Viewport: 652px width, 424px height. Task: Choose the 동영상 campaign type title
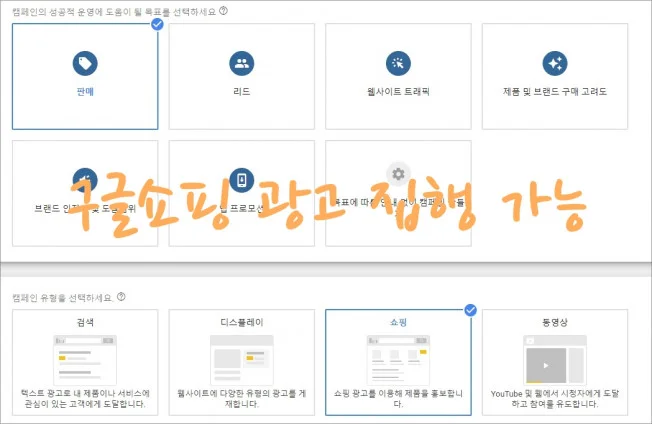555,322
